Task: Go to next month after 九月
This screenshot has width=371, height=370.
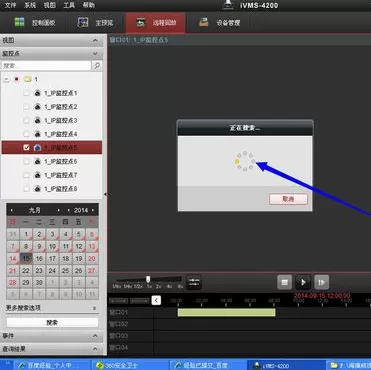Action: tap(58, 210)
